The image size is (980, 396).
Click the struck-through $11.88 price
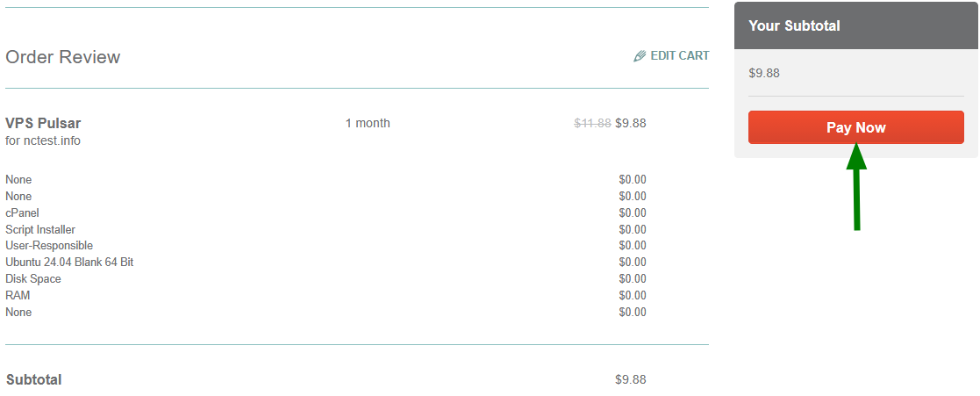click(592, 123)
